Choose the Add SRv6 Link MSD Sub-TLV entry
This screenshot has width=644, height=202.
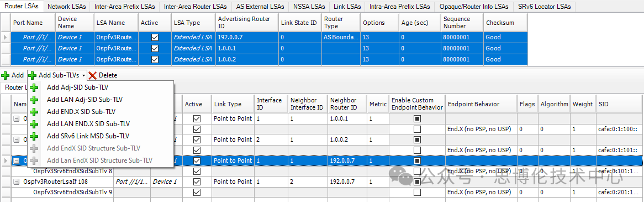click(x=88, y=136)
